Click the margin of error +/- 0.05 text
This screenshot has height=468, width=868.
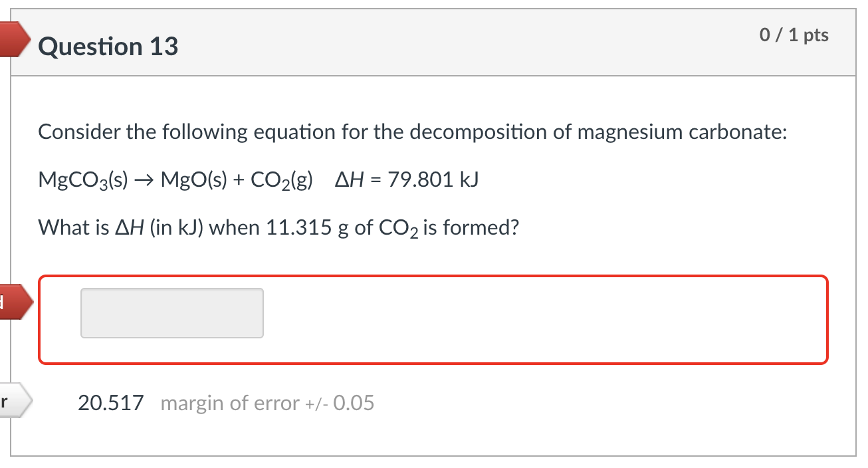coord(267,403)
